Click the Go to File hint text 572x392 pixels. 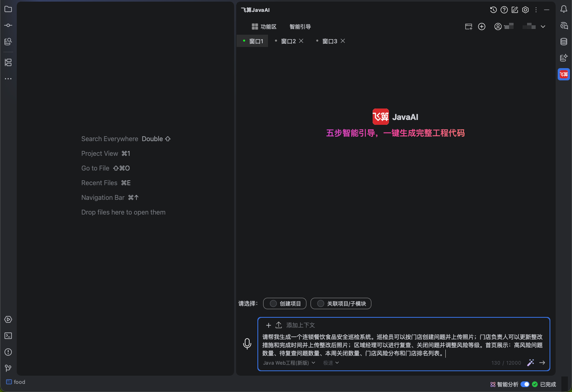click(x=95, y=168)
